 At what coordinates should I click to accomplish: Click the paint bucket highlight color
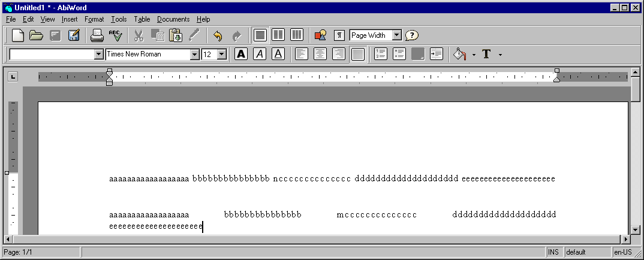pyautogui.click(x=459, y=54)
